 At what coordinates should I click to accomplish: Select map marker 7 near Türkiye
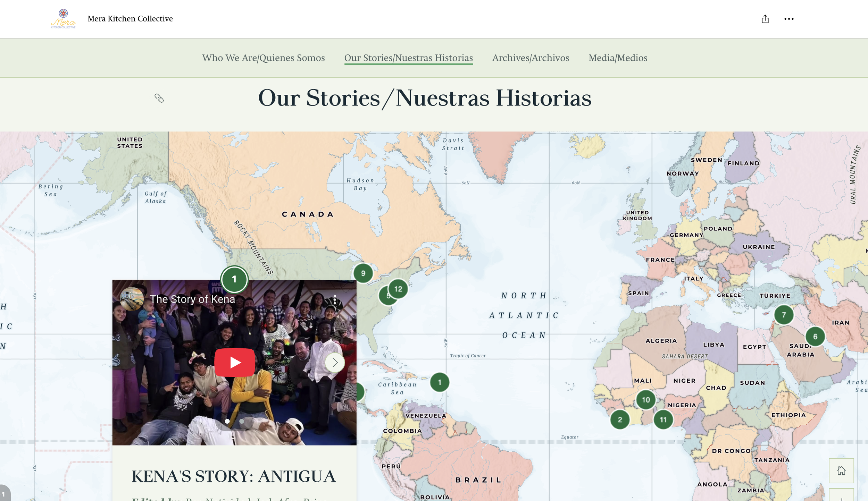[784, 315]
